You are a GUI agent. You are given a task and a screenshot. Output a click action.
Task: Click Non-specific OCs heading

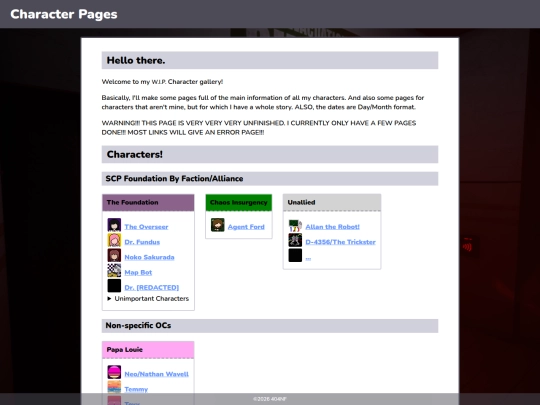pyautogui.click(x=270, y=326)
